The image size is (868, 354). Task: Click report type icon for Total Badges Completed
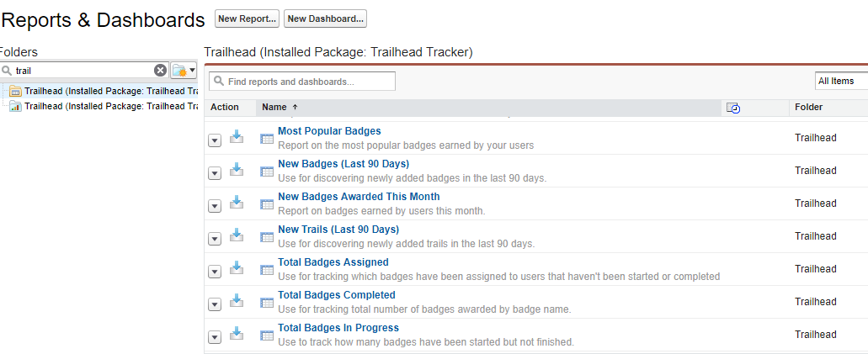(267, 303)
